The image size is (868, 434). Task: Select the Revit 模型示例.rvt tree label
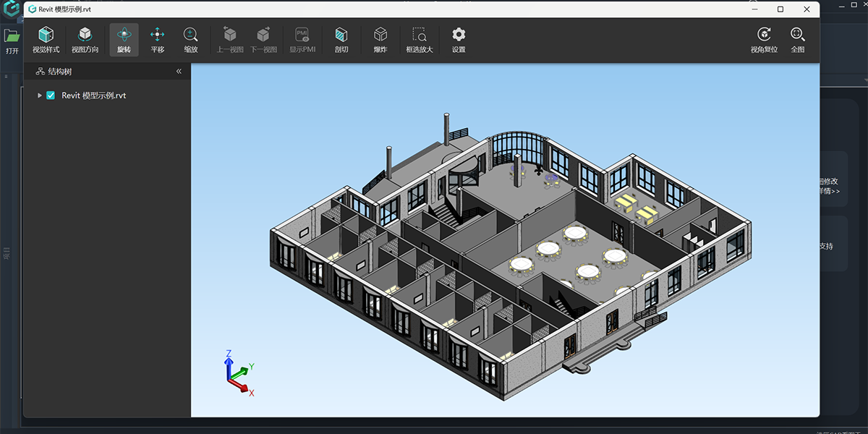[94, 95]
